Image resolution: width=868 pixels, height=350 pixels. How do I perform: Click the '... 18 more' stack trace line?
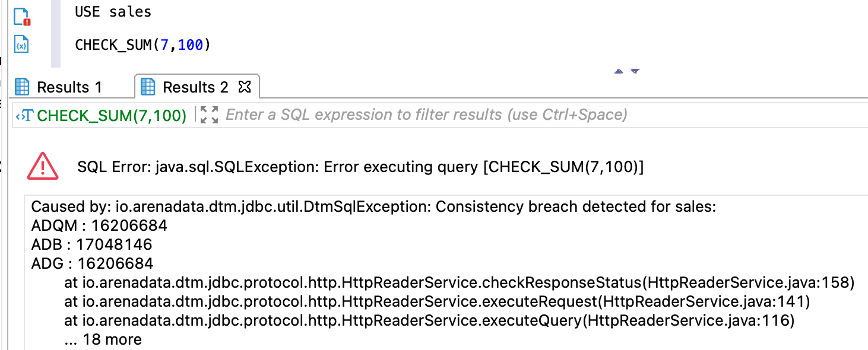pyautogui.click(x=103, y=339)
